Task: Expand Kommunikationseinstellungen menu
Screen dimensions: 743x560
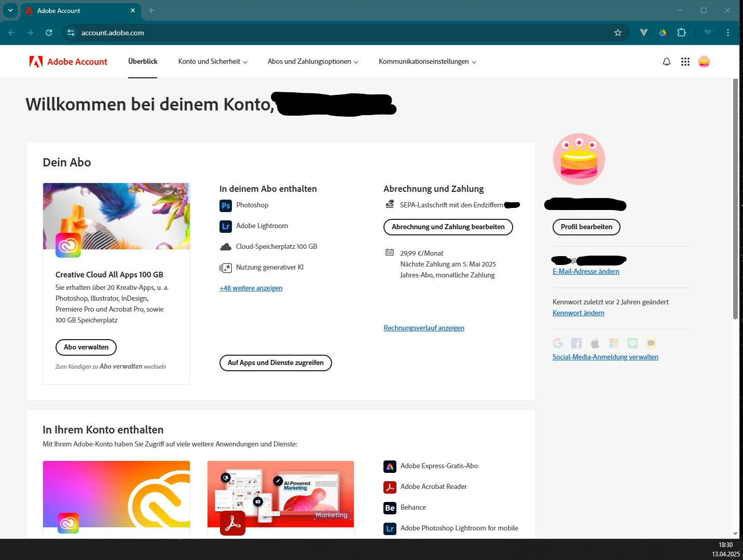Action: (x=427, y=62)
